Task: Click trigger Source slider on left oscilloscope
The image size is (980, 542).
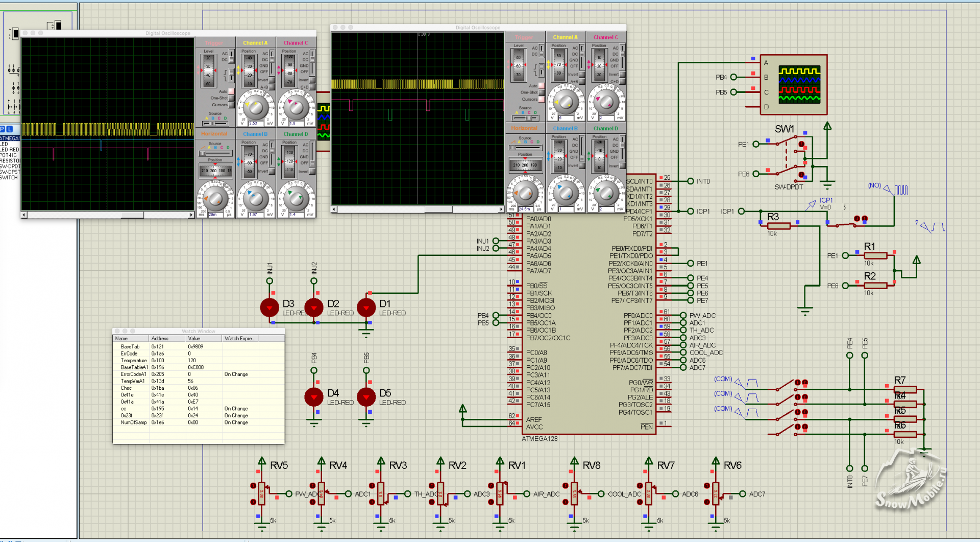Action: 215,124
